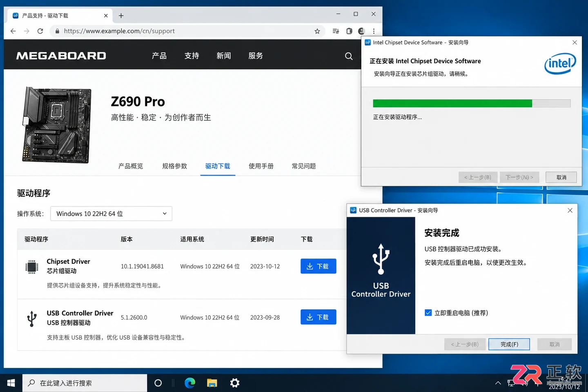Switch to the 产品概览 tab
The width and height of the screenshot is (588, 392).
(x=131, y=166)
